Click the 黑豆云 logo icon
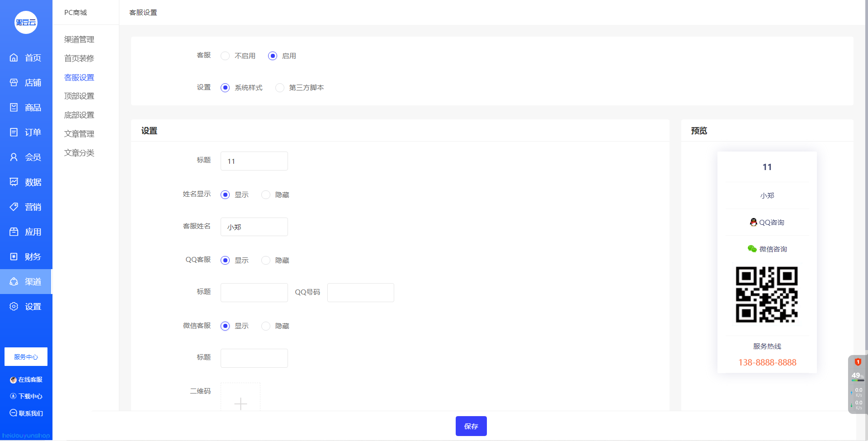The image size is (868, 441). [26, 22]
